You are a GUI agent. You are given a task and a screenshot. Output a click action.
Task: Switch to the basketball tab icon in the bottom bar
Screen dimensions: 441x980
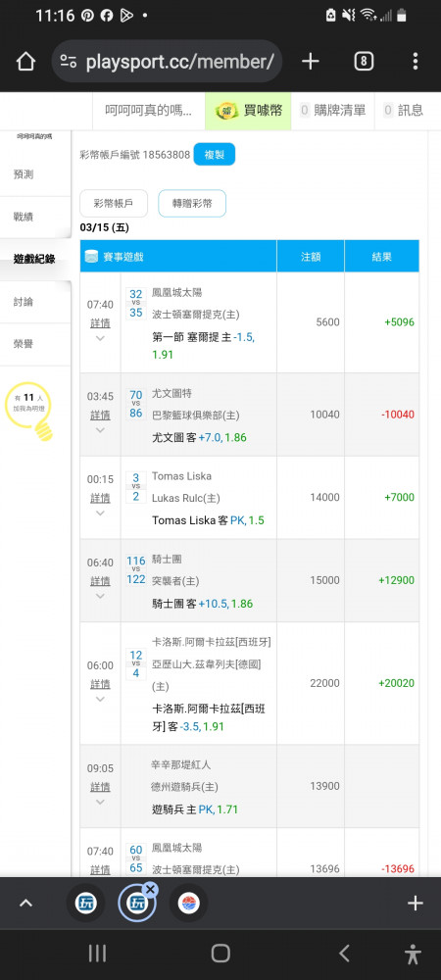[x=188, y=904]
